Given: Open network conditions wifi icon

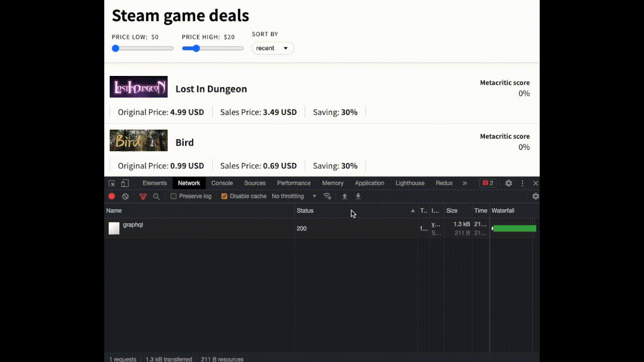Looking at the screenshot, I should pos(327,196).
